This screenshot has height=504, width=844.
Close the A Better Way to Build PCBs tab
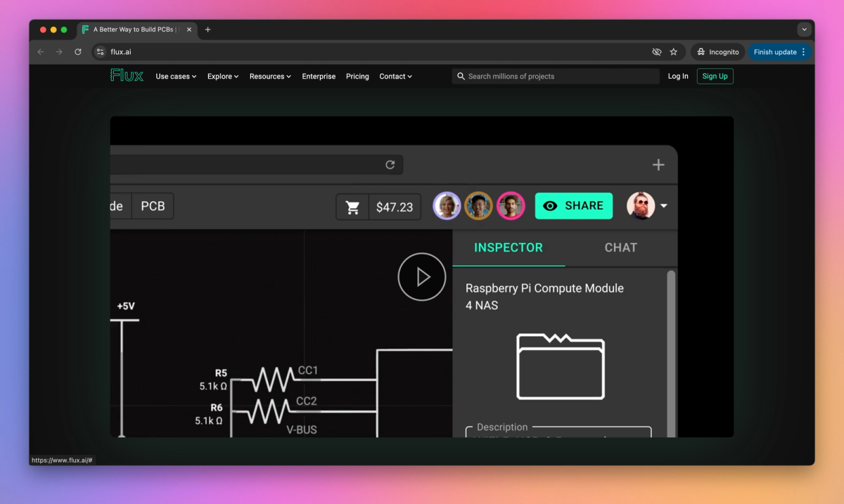point(188,30)
